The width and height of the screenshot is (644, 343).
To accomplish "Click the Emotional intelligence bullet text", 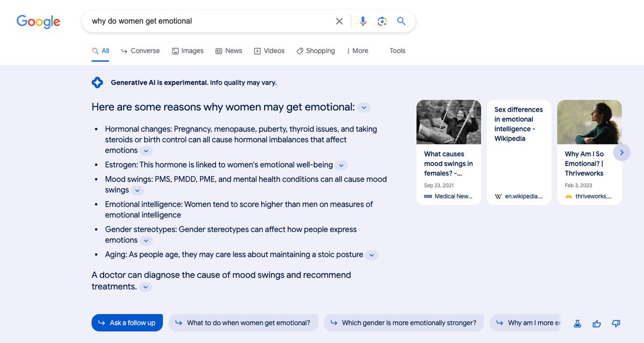I will pyautogui.click(x=239, y=209).
